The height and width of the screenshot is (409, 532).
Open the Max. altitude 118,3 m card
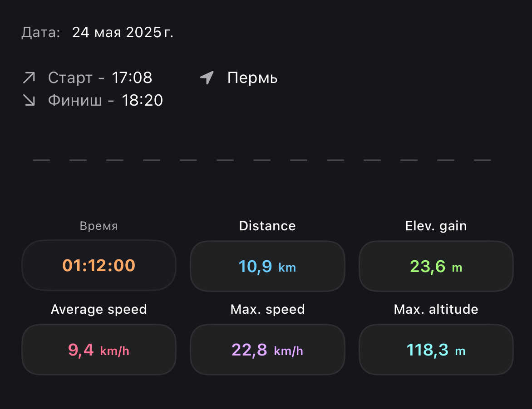(436, 349)
